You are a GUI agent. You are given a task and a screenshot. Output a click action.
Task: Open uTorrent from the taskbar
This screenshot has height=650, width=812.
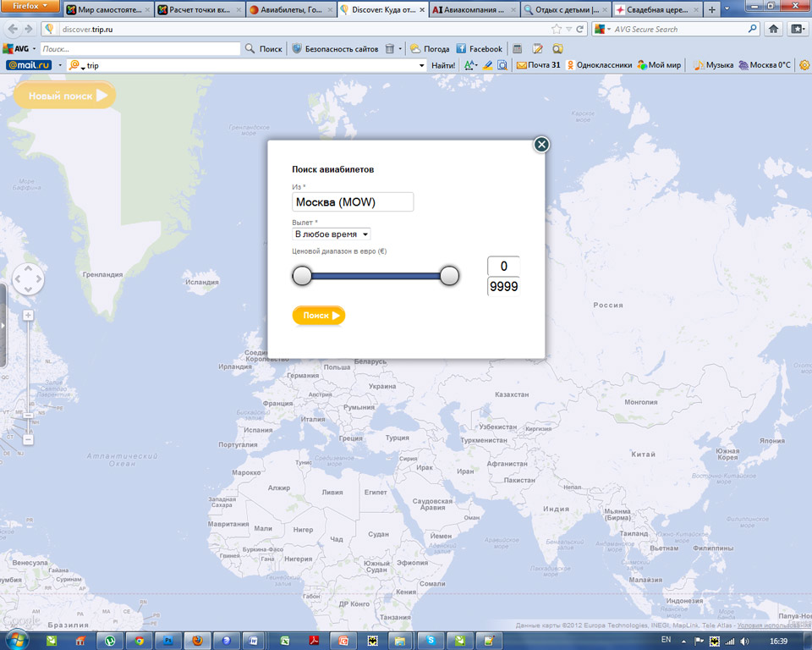(110, 641)
